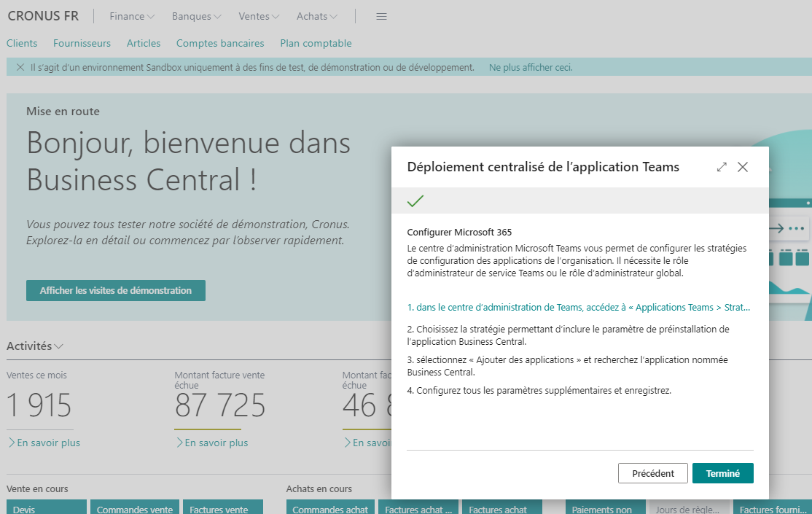Viewport: 812px width, 514px height.
Task: Open the hamburger menu in the top bar
Action: pos(381,16)
